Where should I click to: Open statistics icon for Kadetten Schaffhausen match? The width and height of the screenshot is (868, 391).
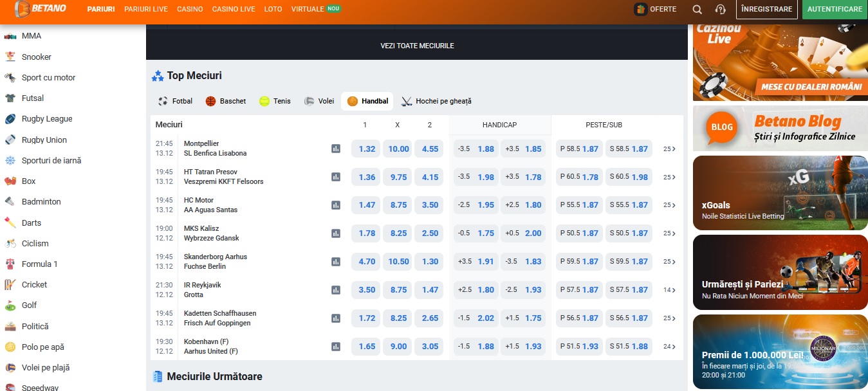point(336,318)
